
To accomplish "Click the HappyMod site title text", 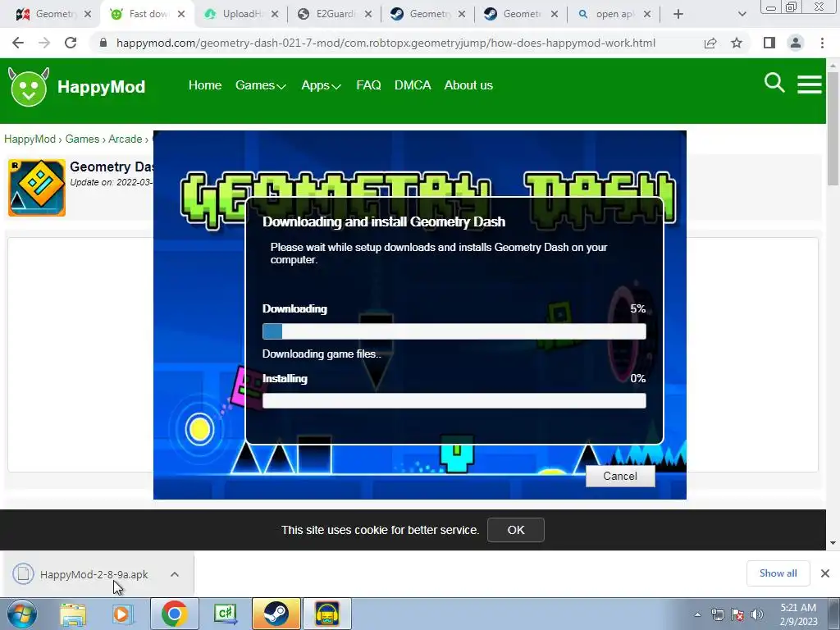I will [x=101, y=87].
